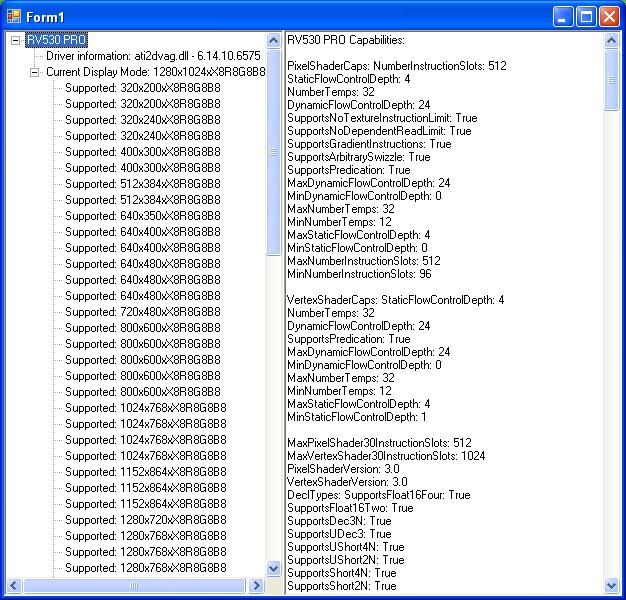Click the tree's vertical scroll down arrow
Viewport: 626px width, 600px height.
click(x=274, y=568)
